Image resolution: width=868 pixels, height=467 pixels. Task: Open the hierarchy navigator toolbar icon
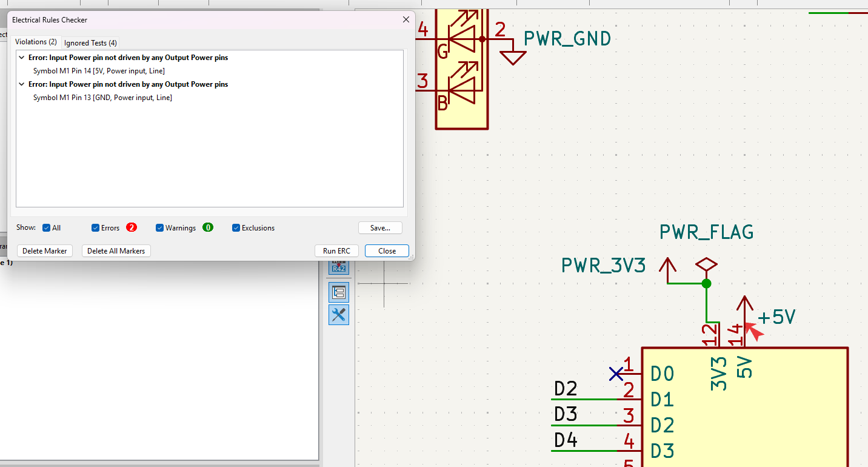[339, 292]
